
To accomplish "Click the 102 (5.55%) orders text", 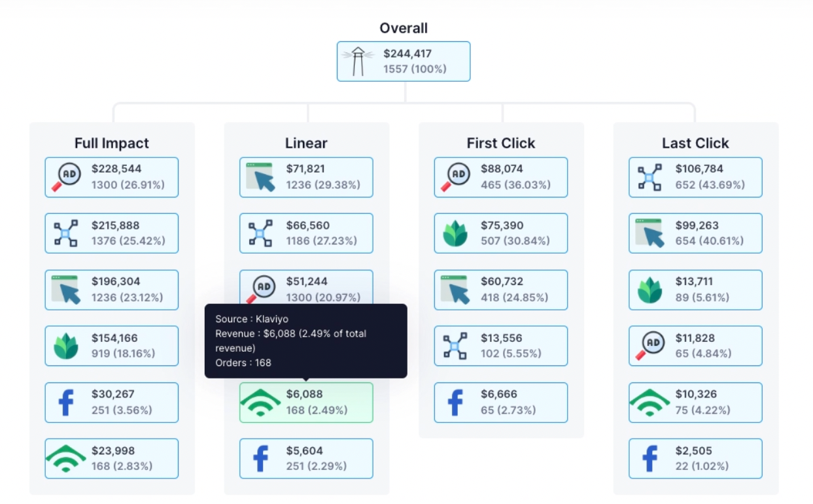I will tap(511, 354).
